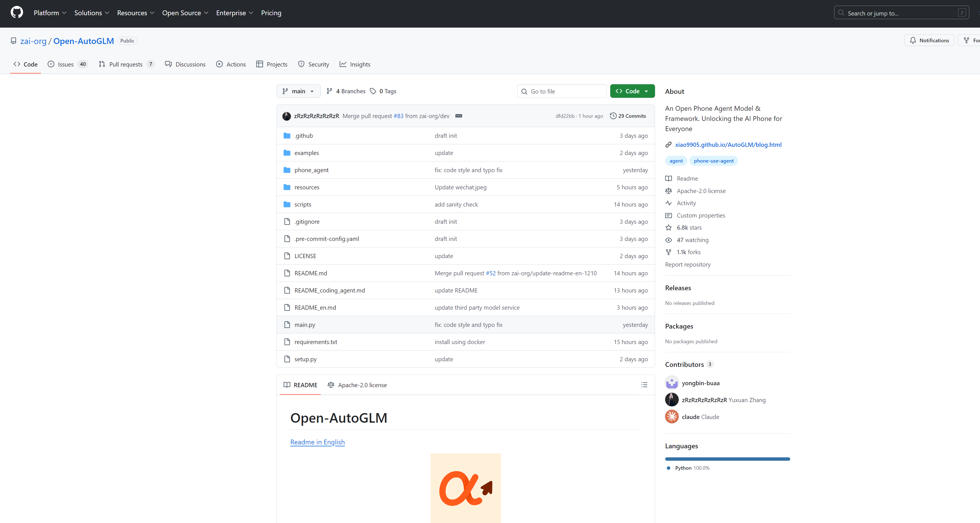This screenshot has width=980, height=523.
Task: Open 6.8k stars link
Action: 689,227
